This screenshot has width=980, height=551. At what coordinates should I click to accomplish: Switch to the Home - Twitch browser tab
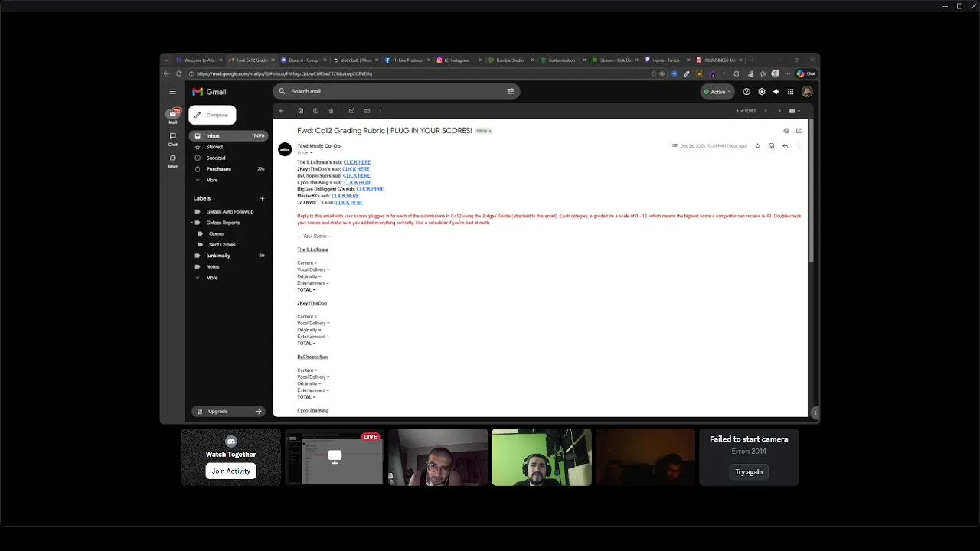666,60
